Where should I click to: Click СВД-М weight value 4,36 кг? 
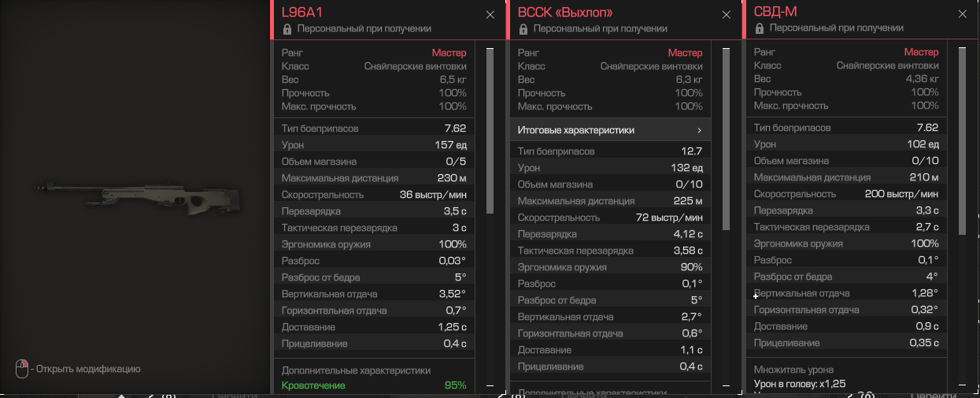click(923, 79)
